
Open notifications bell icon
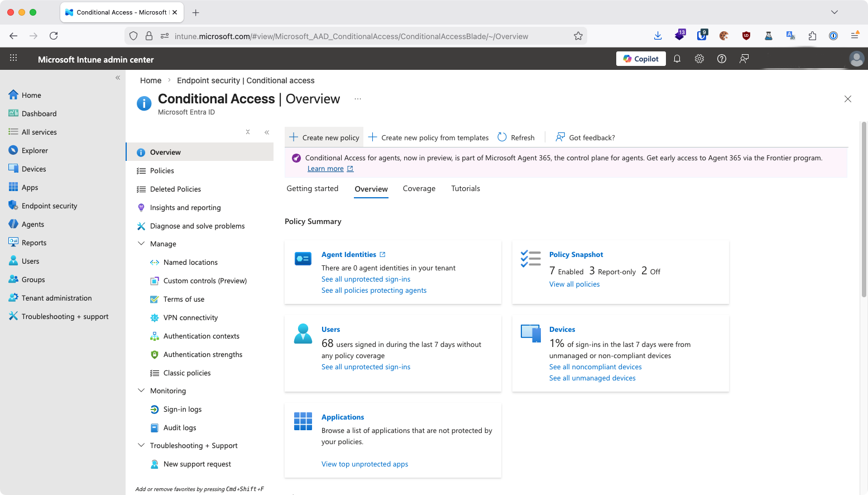[x=677, y=59]
